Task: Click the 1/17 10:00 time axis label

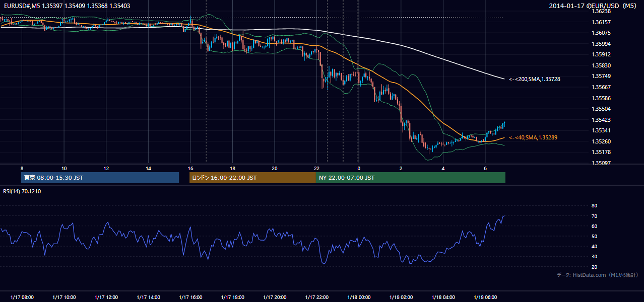Action: coord(64,297)
